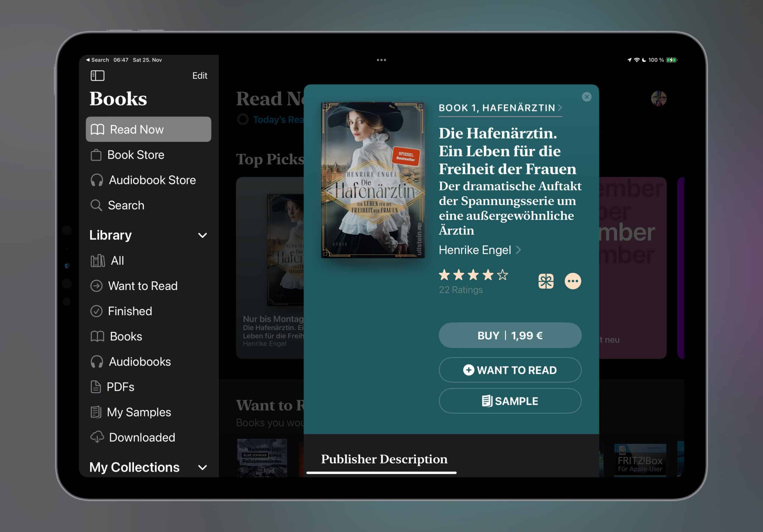Tap the Wi-Fi status icon
The image size is (763, 532).
click(x=636, y=60)
